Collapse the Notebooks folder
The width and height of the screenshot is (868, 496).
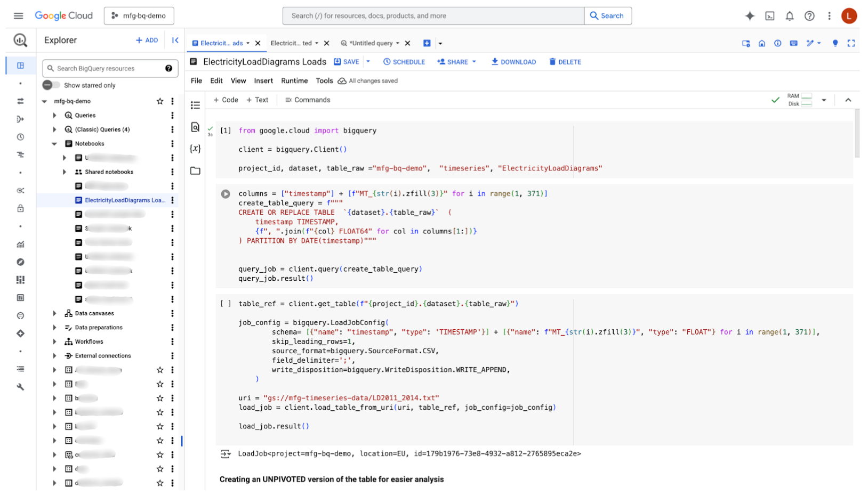tap(54, 144)
